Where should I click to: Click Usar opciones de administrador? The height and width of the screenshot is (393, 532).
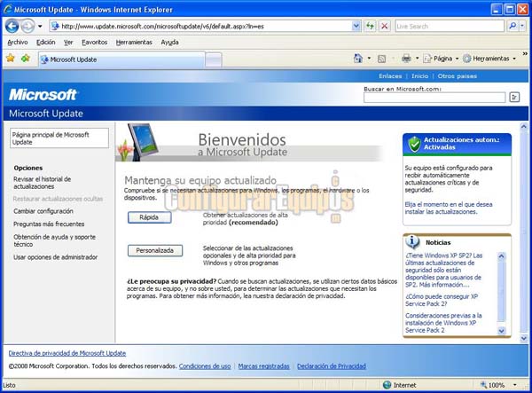[x=55, y=257]
